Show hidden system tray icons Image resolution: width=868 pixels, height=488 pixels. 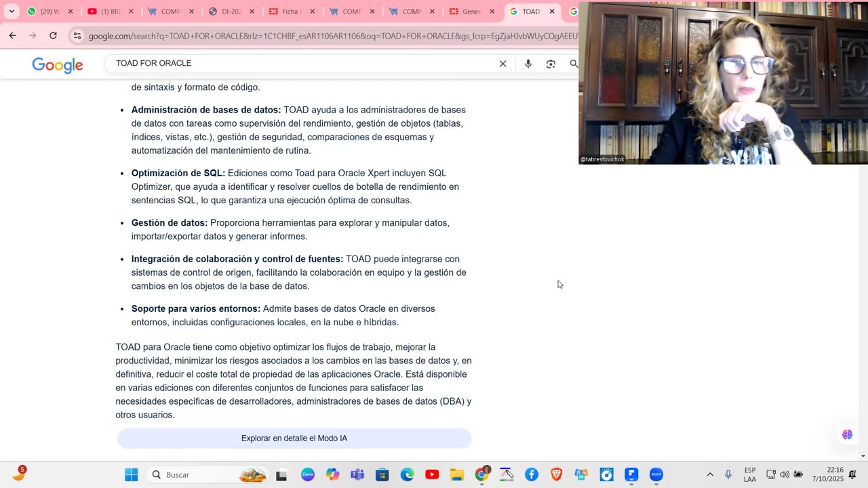(710, 474)
